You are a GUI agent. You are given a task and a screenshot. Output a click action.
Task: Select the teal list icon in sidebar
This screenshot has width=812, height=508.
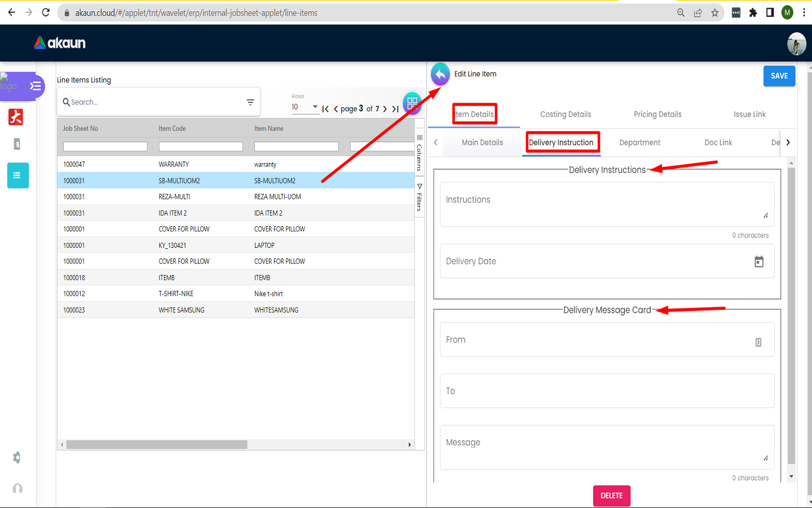[x=17, y=176]
